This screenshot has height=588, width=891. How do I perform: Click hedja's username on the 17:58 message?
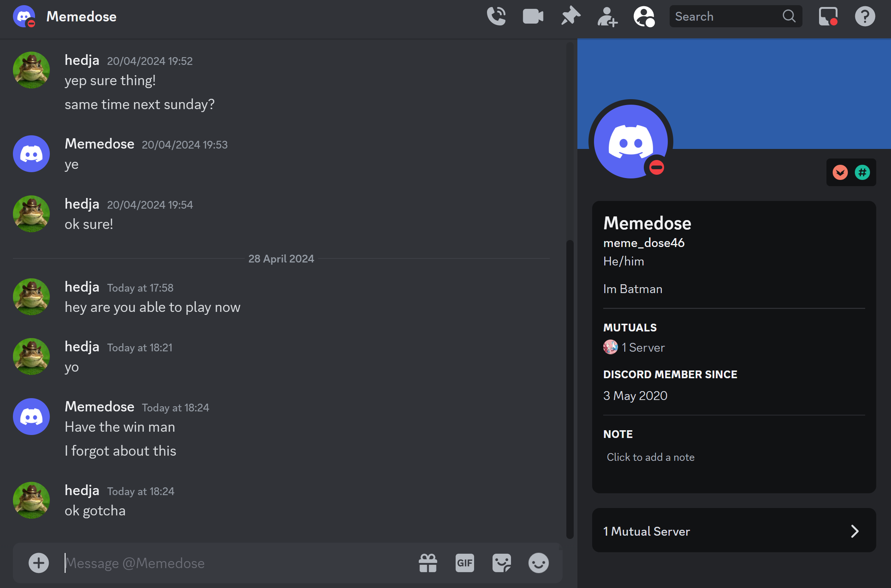82,287
